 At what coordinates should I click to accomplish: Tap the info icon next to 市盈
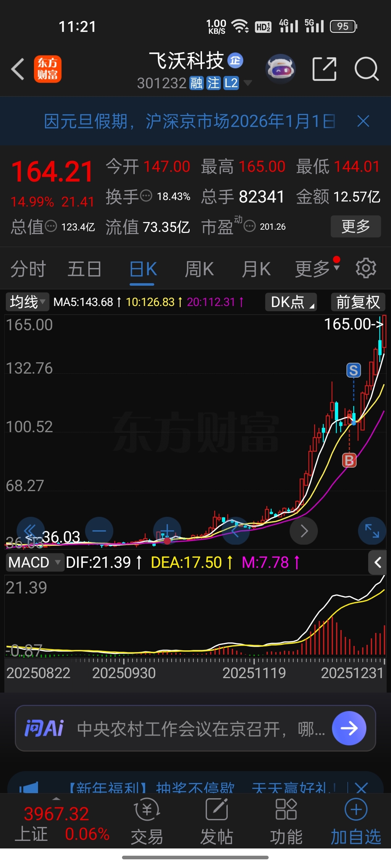point(250,226)
